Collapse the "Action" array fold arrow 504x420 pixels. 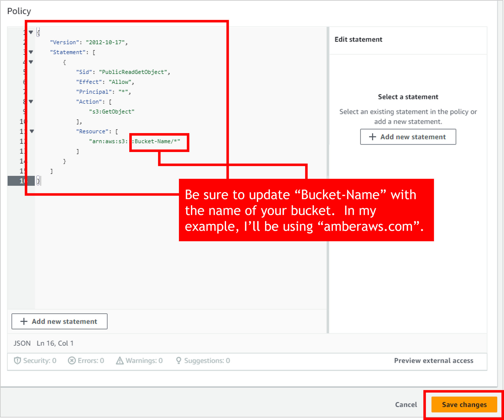coord(31,102)
